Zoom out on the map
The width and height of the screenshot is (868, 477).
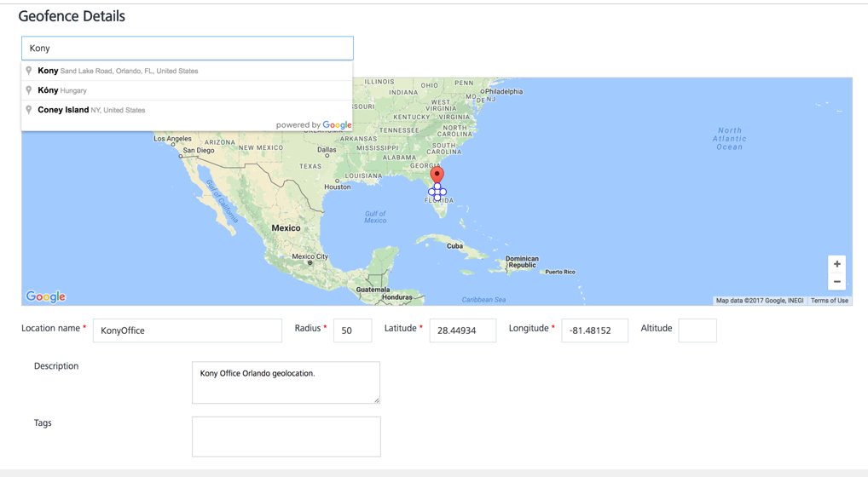point(836,282)
